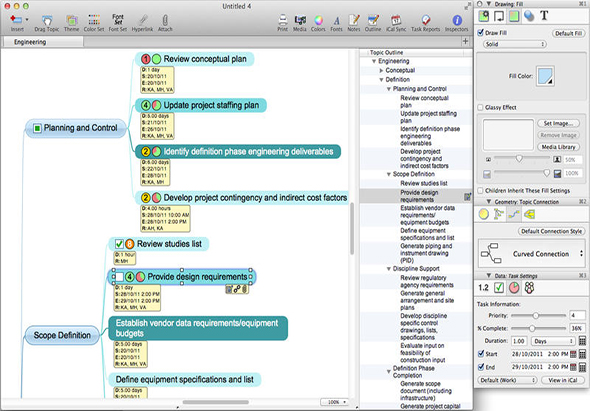The height and width of the screenshot is (411, 590).
Task: Open the Colors palette
Action: click(318, 20)
